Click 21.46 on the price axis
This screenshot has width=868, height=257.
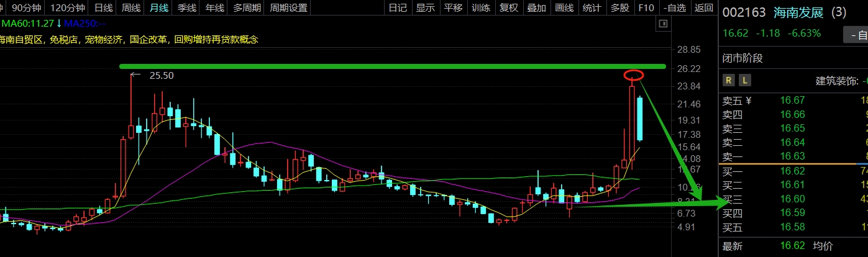tap(688, 104)
